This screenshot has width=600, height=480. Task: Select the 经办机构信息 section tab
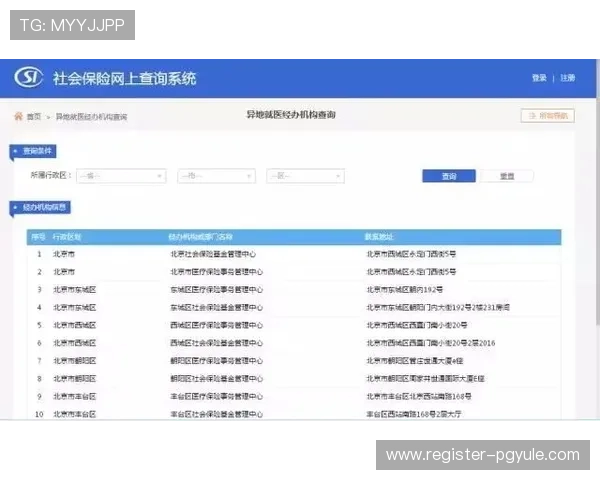(40, 207)
